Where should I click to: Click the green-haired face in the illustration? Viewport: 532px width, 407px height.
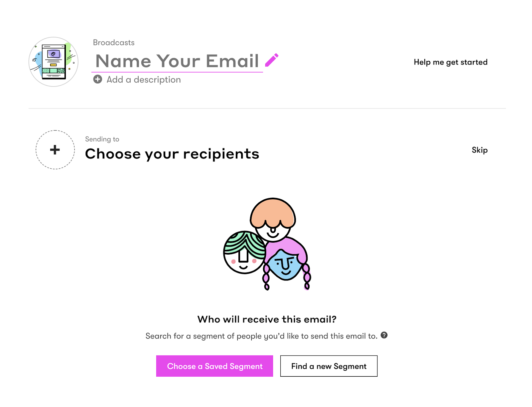click(x=244, y=252)
